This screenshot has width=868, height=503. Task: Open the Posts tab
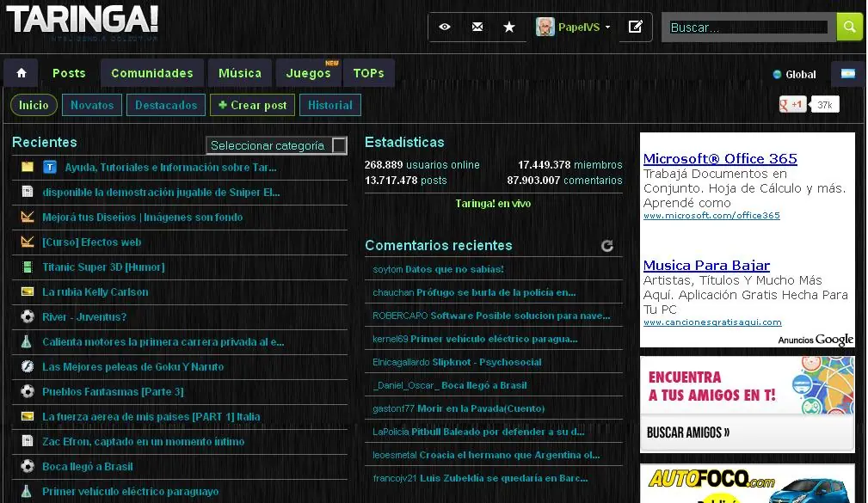[x=69, y=73]
